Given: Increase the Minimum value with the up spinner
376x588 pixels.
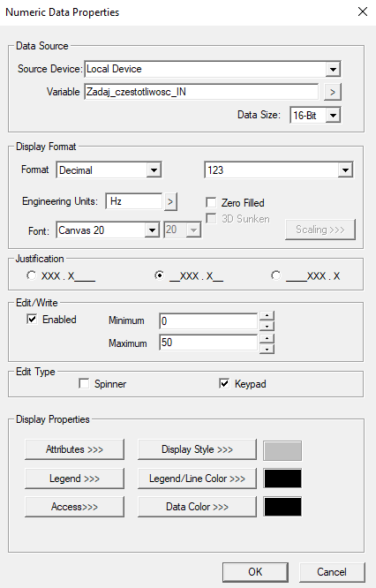Looking at the screenshot, I should (x=267, y=315).
